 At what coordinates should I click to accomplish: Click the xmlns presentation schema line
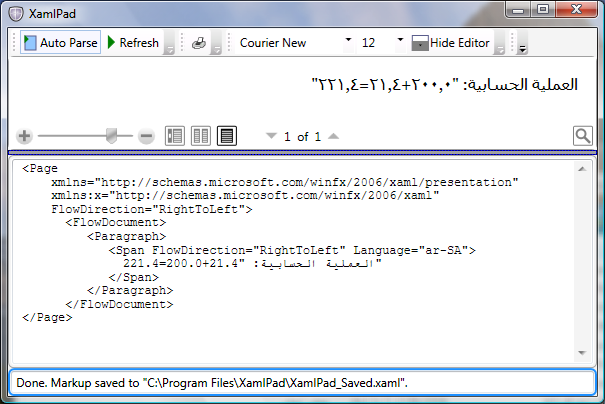(285, 182)
